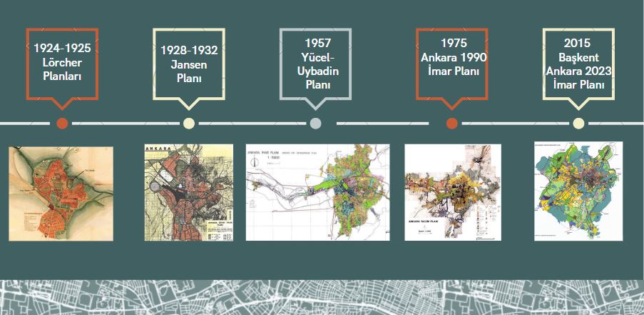Open the 1975 Ankara Nazım Plan map

click(452, 191)
